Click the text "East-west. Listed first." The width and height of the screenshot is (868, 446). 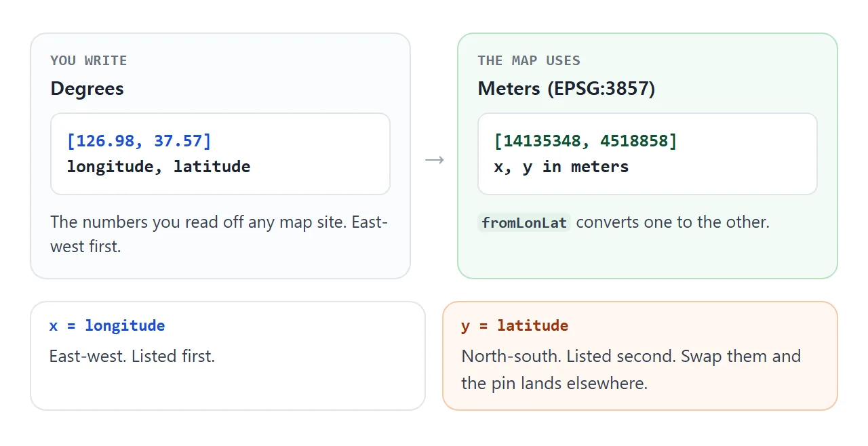132,356
